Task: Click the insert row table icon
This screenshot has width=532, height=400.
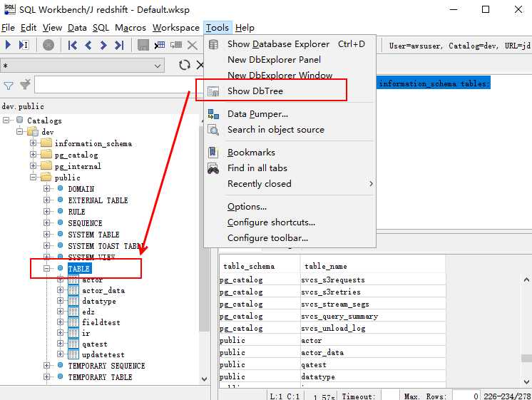Action: pos(160,45)
